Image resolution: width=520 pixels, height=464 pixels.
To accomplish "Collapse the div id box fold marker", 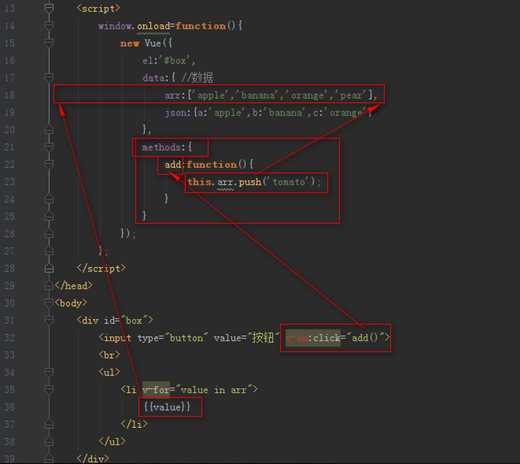I will point(49,320).
